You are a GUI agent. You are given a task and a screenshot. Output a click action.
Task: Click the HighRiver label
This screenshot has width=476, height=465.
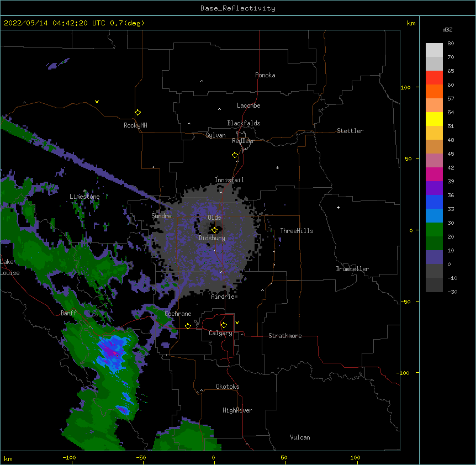point(237,410)
